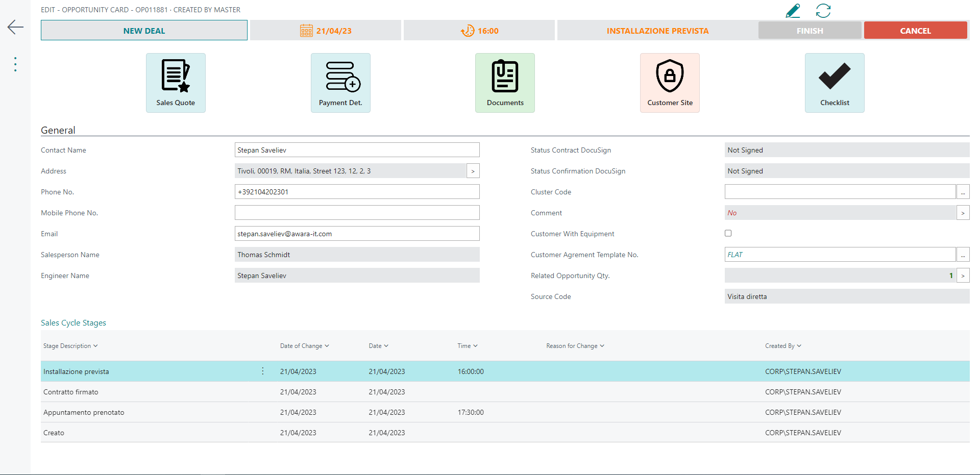Click the Phone No. input field

(x=357, y=192)
